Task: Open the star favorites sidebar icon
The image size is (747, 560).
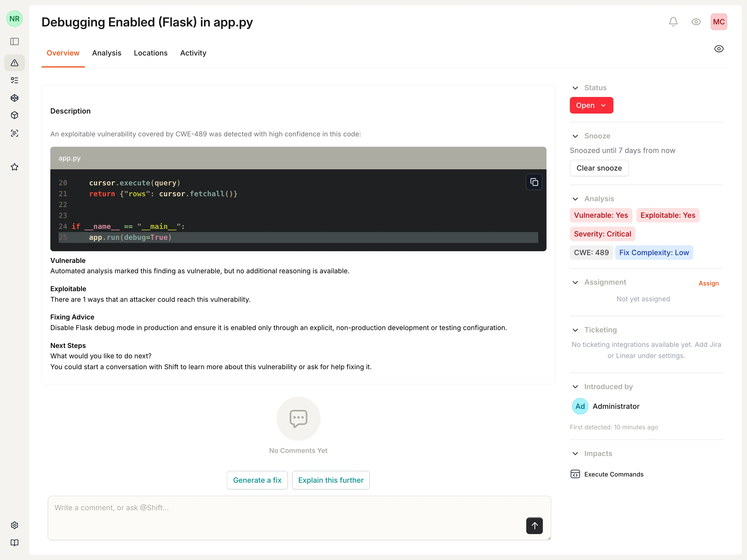Action: click(15, 167)
